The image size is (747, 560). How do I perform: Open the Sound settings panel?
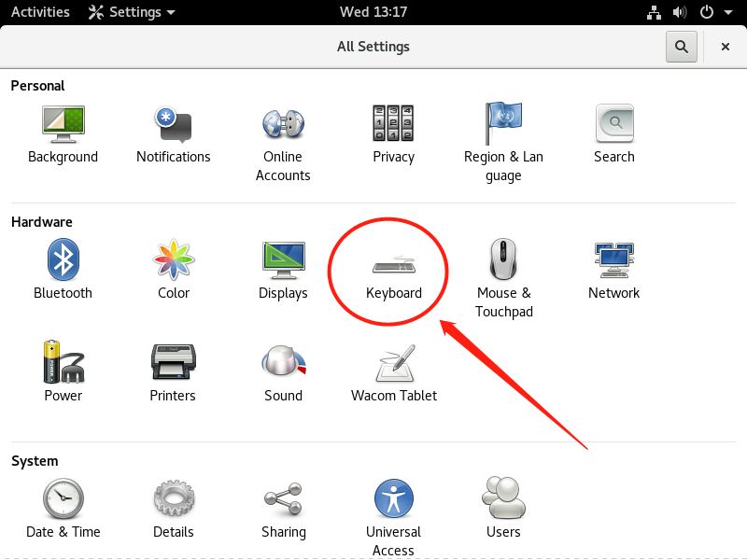pos(283,373)
